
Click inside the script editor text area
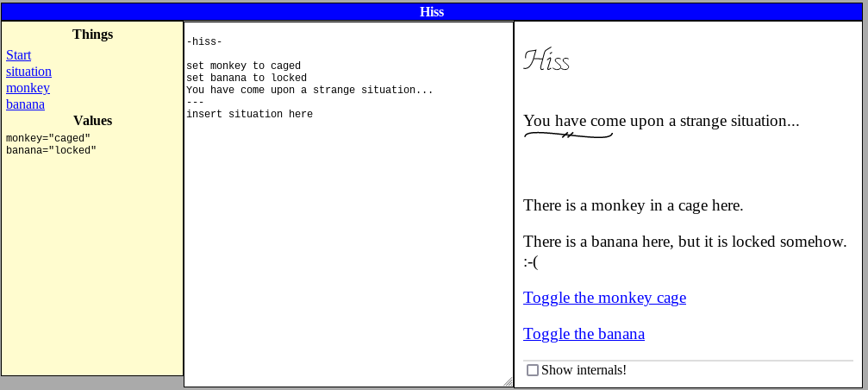(x=349, y=204)
